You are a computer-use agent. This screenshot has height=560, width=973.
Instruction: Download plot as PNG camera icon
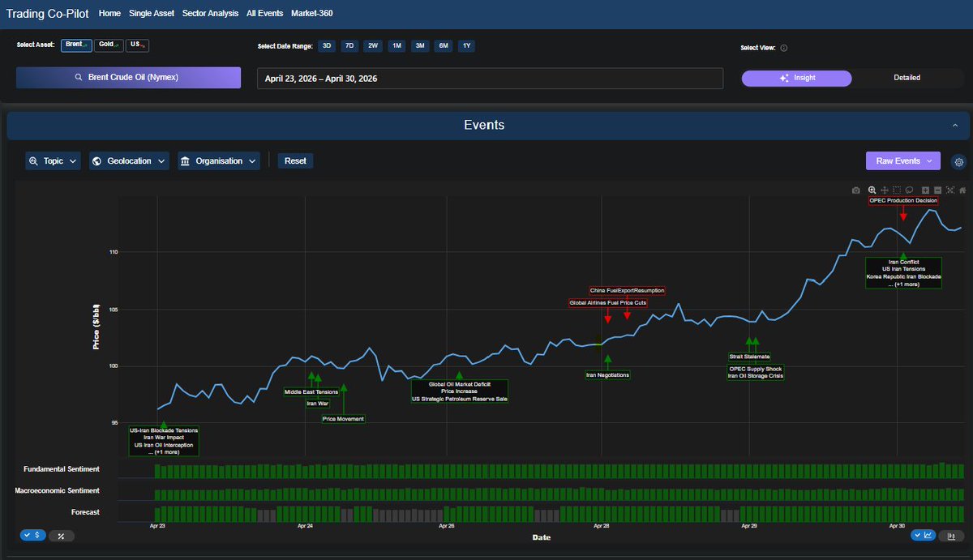855,190
